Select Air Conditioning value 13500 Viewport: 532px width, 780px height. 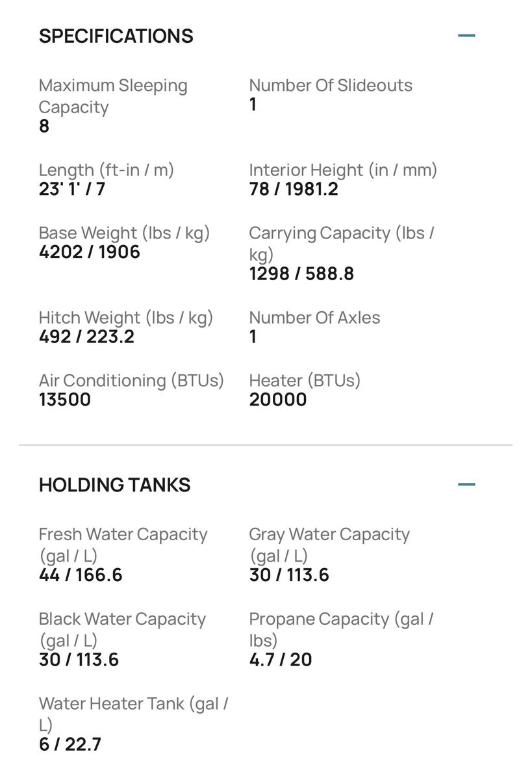point(65,400)
